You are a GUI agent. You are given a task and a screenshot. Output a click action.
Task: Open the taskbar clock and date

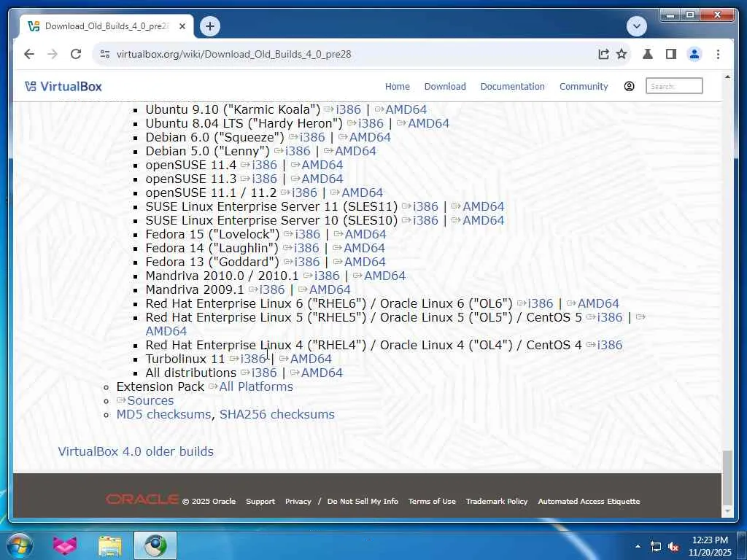[710, 546]
